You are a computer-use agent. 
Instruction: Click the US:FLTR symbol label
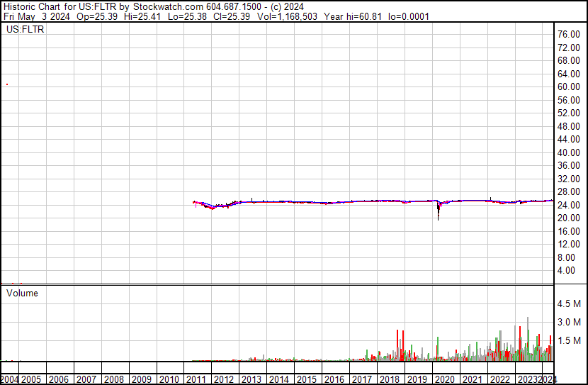pos(25,29)
